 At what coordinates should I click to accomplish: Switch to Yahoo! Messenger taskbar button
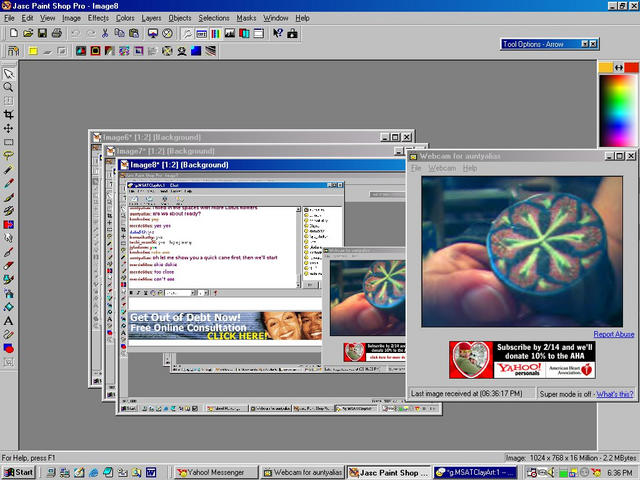coord(216,472)
